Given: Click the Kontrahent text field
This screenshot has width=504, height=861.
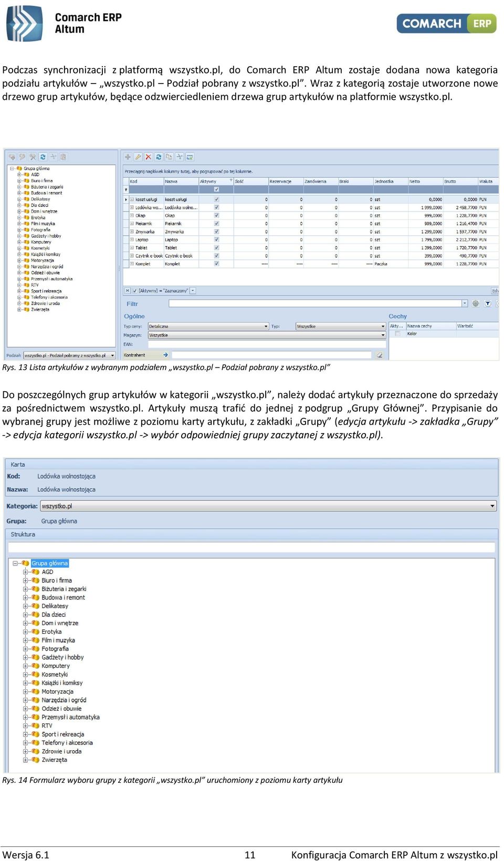Looking at the screenshot, I should pos(272,355).
